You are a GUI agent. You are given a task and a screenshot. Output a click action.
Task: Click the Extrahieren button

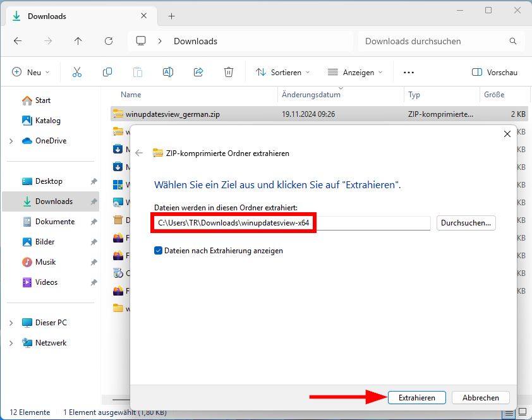(x=417, y=397)
